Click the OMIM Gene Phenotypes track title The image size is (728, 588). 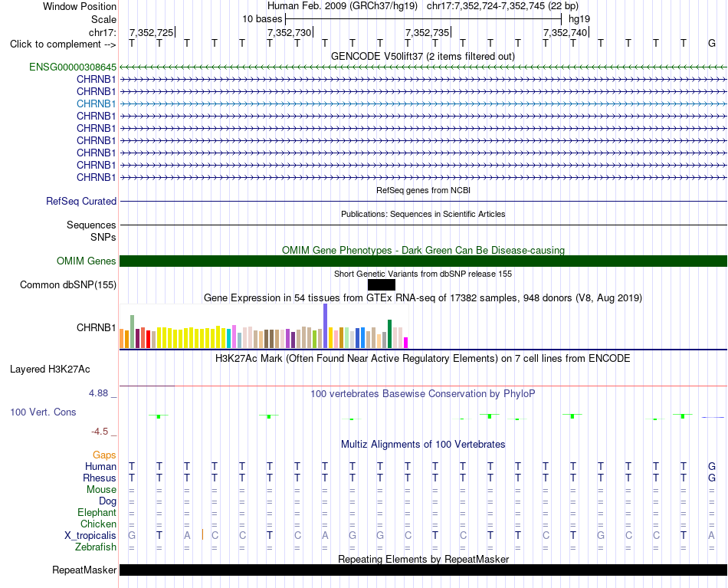tap(423, 251)
